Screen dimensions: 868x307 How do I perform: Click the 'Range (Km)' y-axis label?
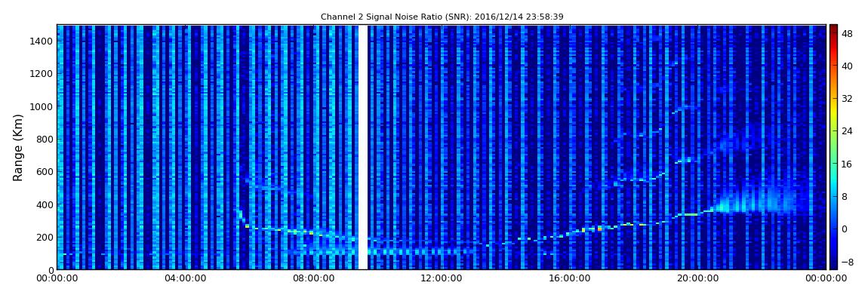click(x=18, y=148)
